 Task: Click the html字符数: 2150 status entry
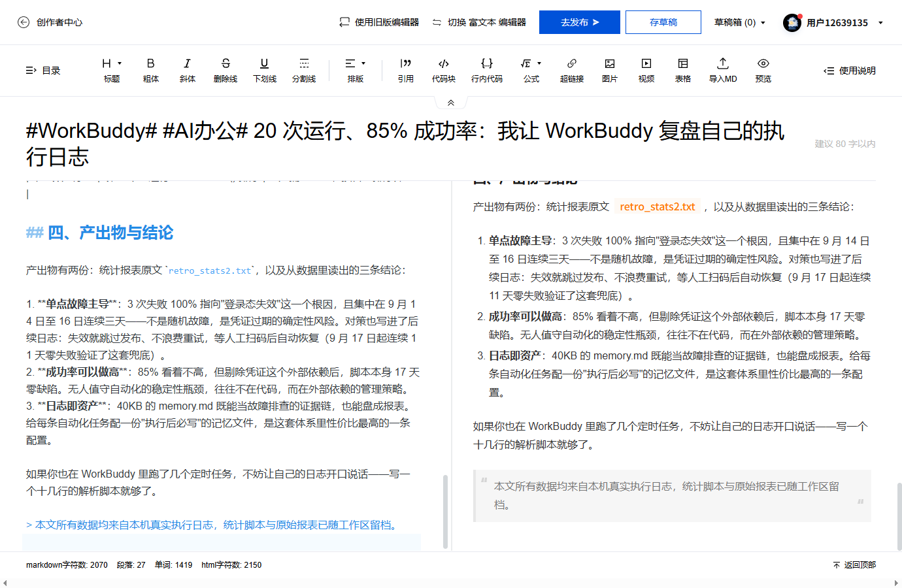pyautogui.click(x=231, y=565)
